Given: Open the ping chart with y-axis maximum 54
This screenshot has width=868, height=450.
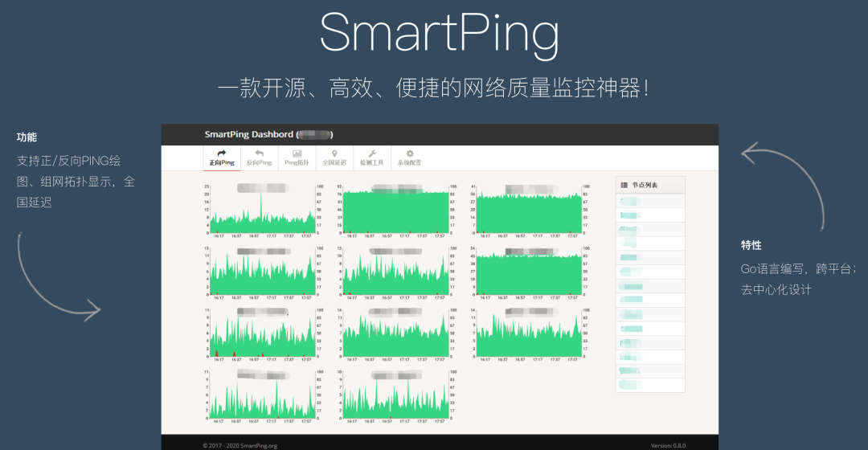Looking at the screenshot, I should pos(530,273).
